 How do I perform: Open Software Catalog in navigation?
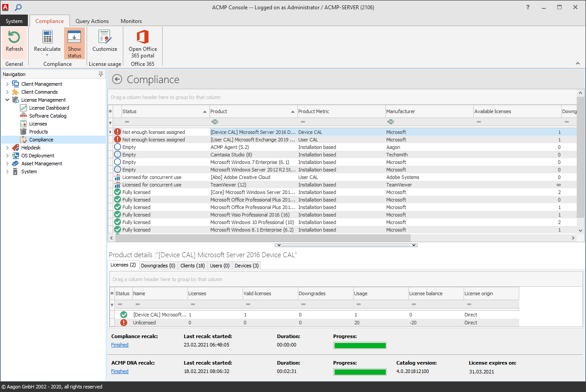point(48,116)
